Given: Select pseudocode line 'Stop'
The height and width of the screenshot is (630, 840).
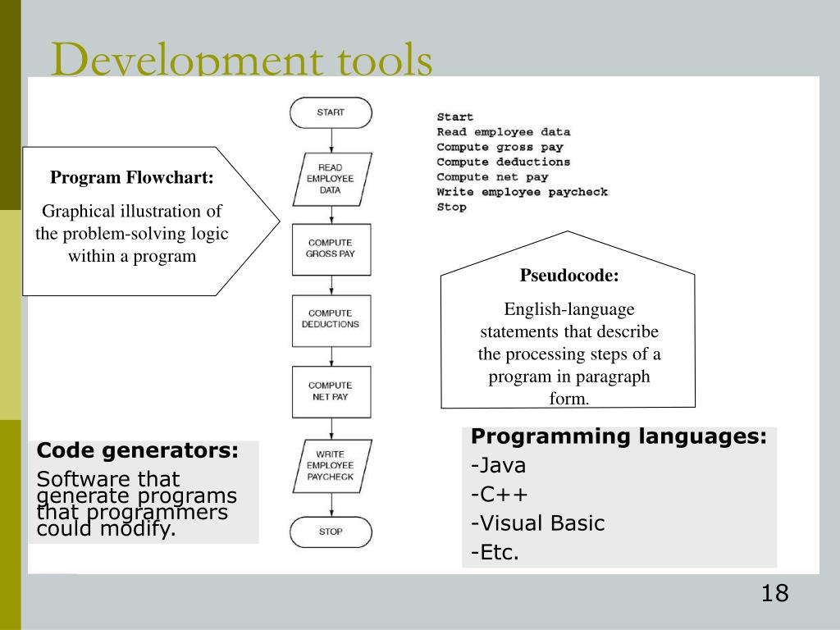Looking at the screenshot, I should [451, 207].
